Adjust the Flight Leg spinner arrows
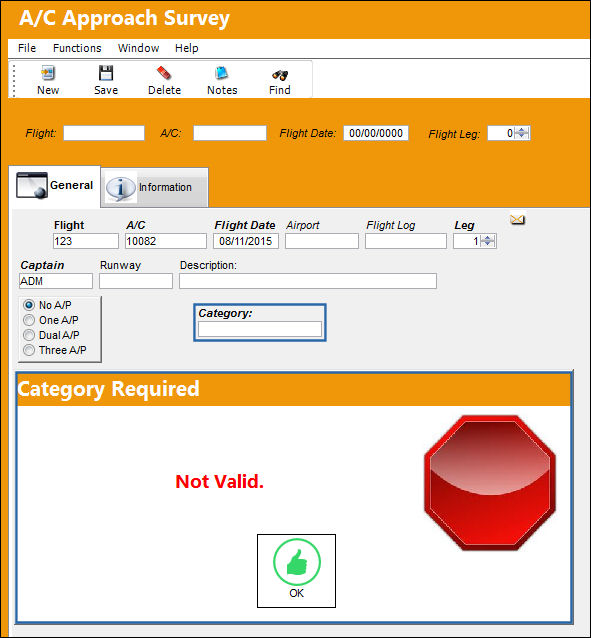Screen dimensions: 591x638 (522, 133)
